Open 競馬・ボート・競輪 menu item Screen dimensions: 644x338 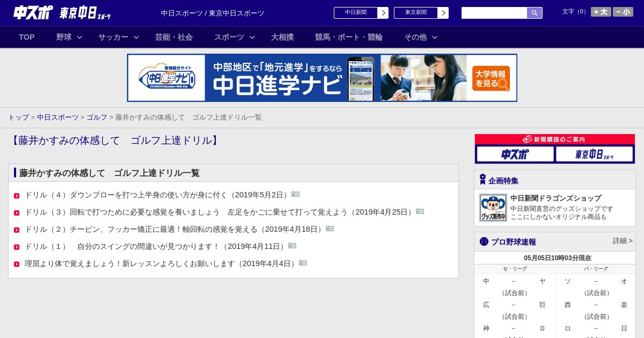(x=349, y=37)
